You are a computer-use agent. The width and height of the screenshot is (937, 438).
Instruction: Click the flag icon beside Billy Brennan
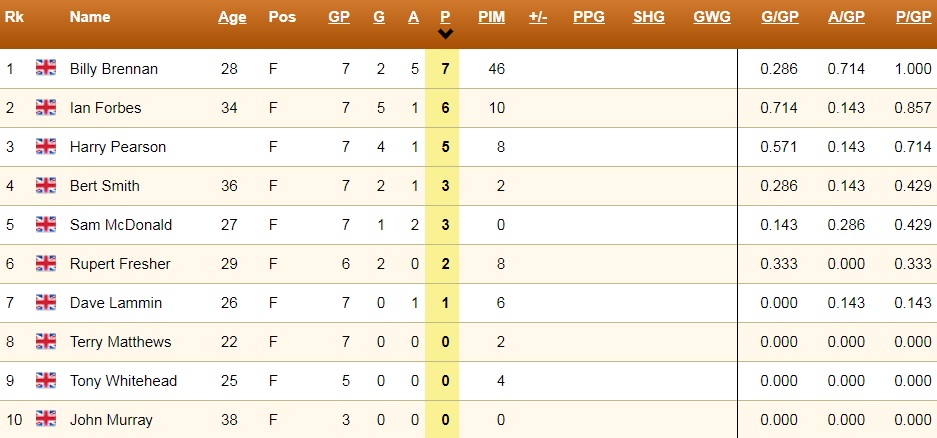[46, 68]
